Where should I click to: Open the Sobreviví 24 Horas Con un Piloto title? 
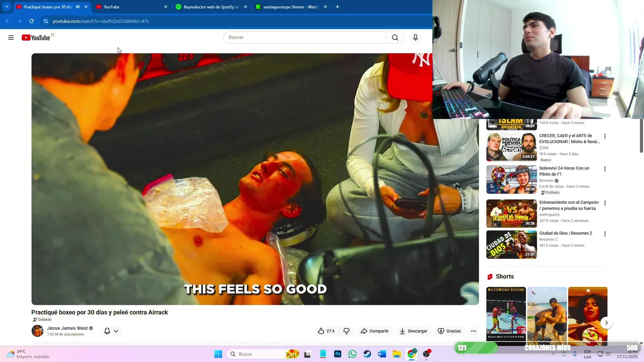[x=564, y=171]
